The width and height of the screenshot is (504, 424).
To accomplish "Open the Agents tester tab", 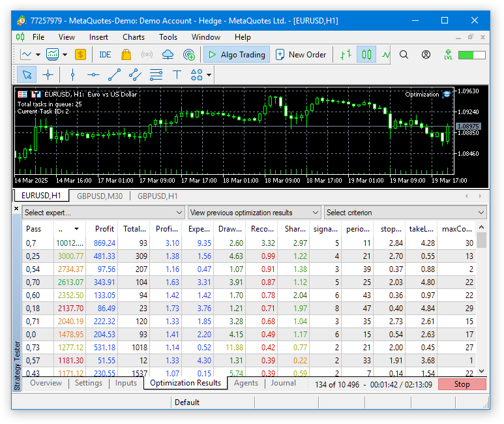I will click(246, 383).
